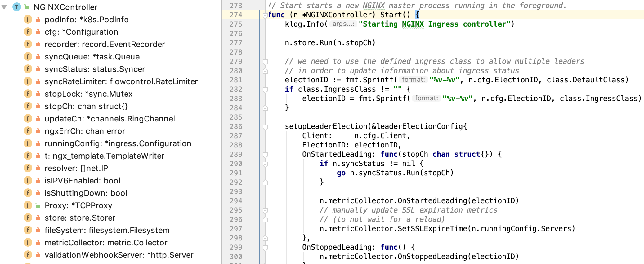Collapse comment fold at line 295
This screenshot has width=644, height=264.
[x=265, y=210]
